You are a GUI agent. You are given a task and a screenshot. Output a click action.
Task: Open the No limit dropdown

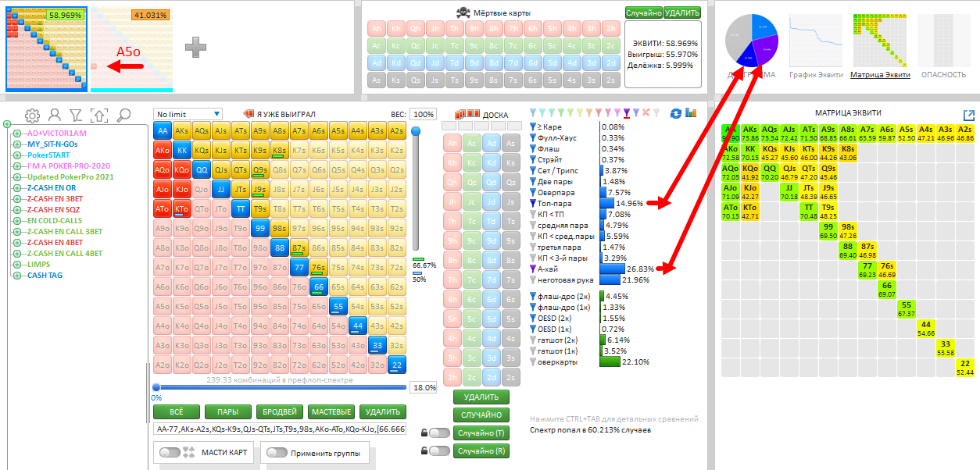188,114
